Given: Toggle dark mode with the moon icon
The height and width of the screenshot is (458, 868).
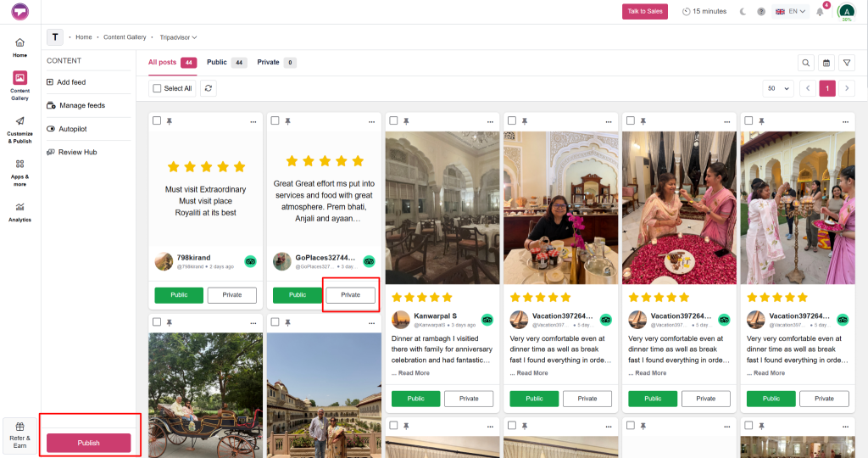Looking at the screenshot, I should 743,12.
